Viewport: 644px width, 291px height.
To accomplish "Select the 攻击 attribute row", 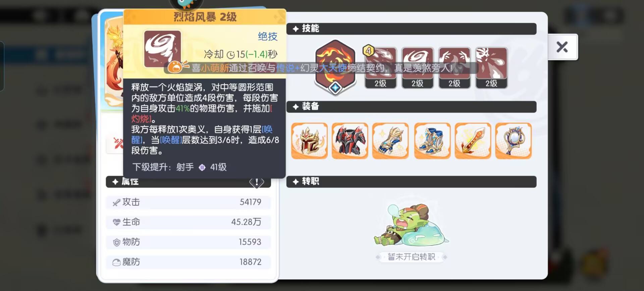I will click(x=188, y=202).
